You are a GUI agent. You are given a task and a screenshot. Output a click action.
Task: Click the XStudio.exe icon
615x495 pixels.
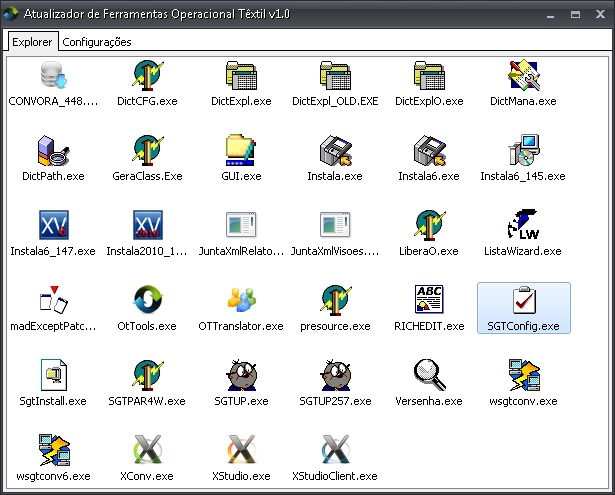tap(241, 452)
